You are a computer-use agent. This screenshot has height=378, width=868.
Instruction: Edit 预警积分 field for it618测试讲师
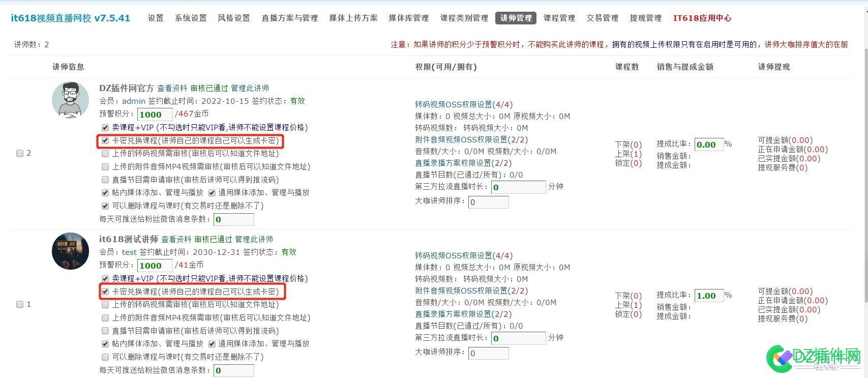pos(155,266)
